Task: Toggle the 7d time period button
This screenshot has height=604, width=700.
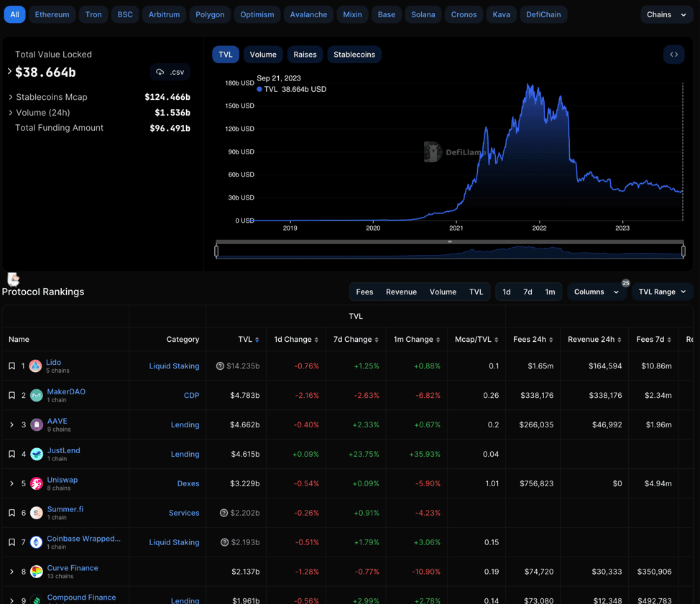Action: (528, 292)
